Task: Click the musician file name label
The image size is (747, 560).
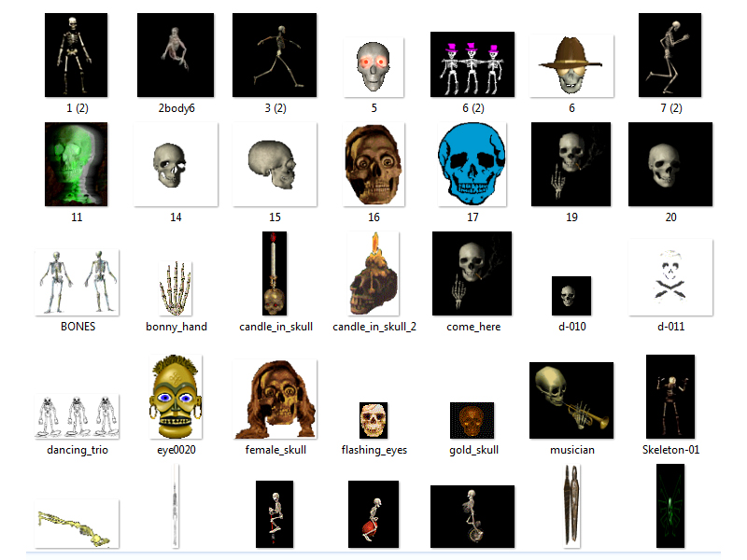Action: click(x=572, y=450)
